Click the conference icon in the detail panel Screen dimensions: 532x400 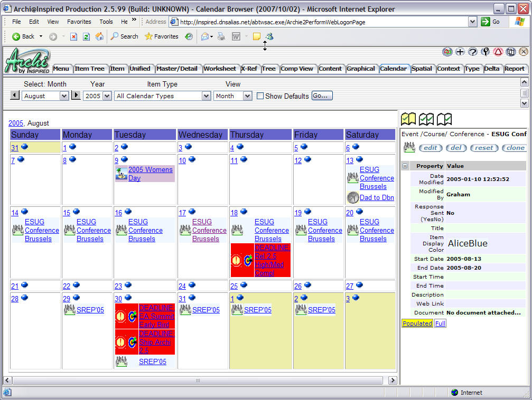pos(409,147)
